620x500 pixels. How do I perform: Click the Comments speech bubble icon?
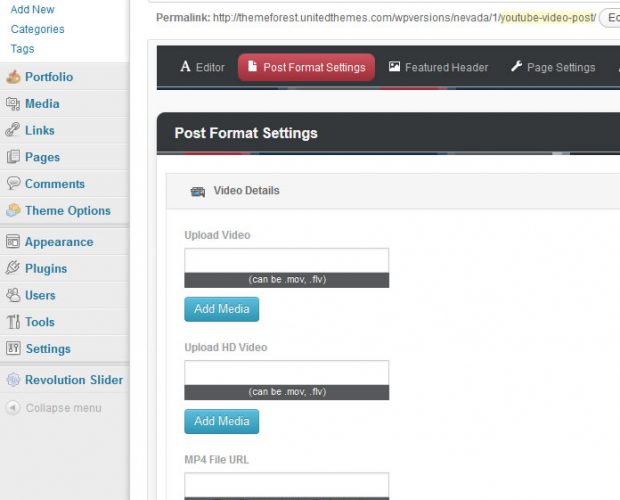[x=13, y=184]
